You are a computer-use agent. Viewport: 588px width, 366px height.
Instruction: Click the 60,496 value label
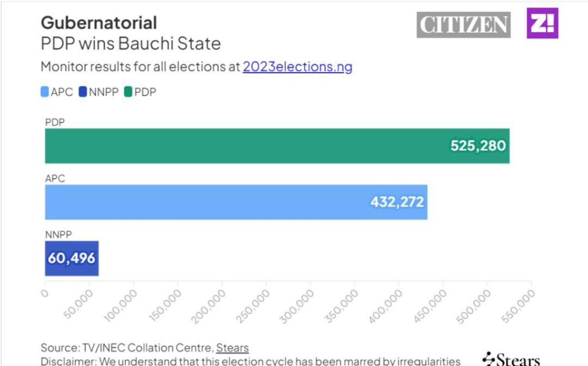click(72, 258)
